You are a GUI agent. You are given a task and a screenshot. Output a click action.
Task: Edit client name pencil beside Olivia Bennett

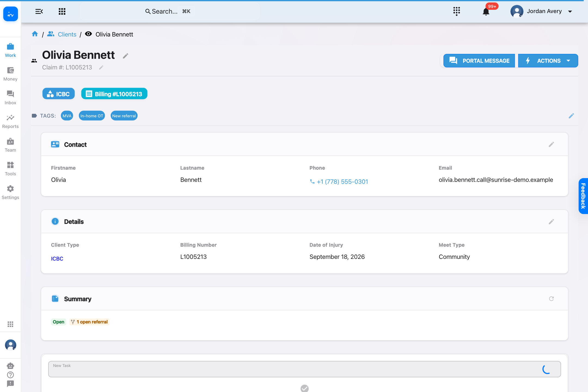[x=125, y=56]
